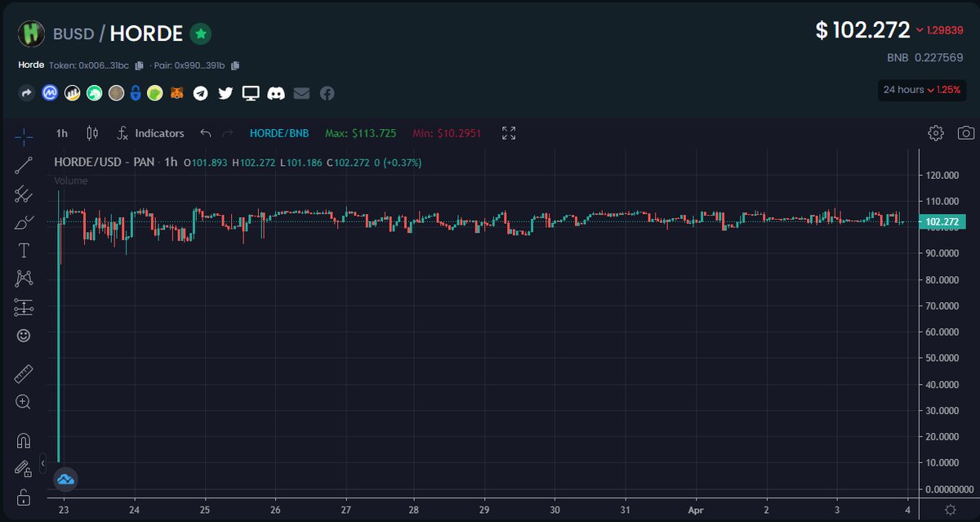Select the ruler measure tool
Screen dimensions: 980x522
pyautogui.click(x=24, y=374)
